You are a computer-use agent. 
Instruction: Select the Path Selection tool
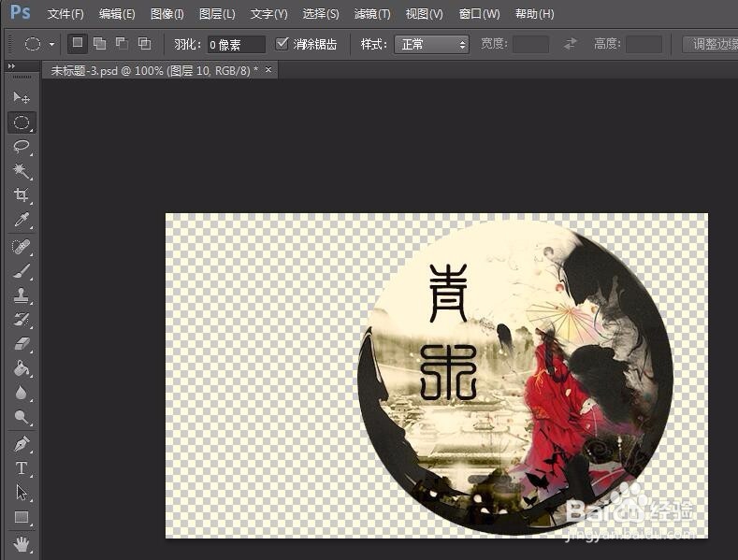click(22, 493)
